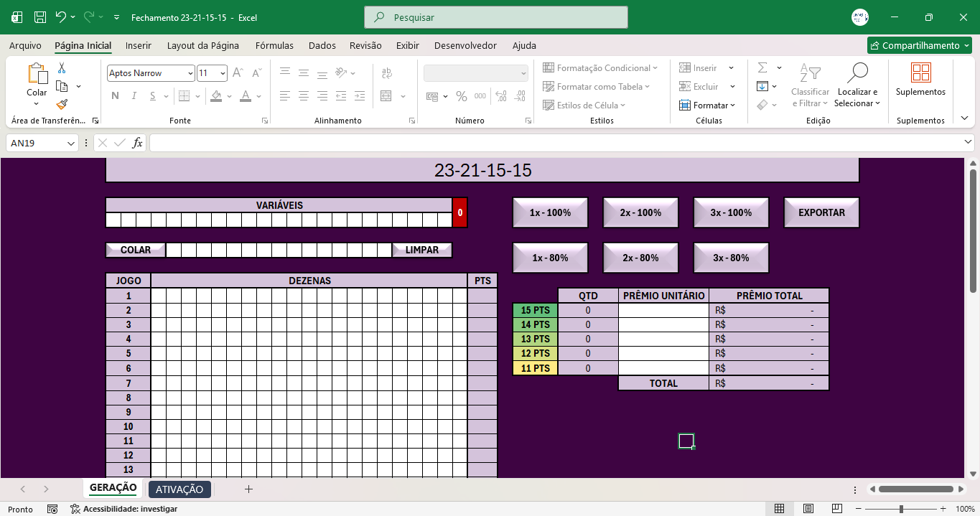Open Fonte group dialog launcher
Image resolution: width=980 pixels, height=516 pixels.
(264, 121)
